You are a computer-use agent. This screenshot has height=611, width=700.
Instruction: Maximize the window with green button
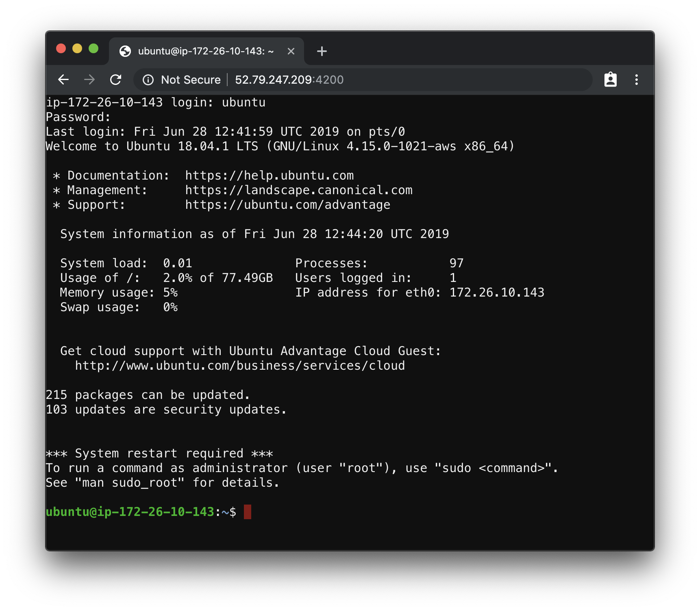click(93, 49)
